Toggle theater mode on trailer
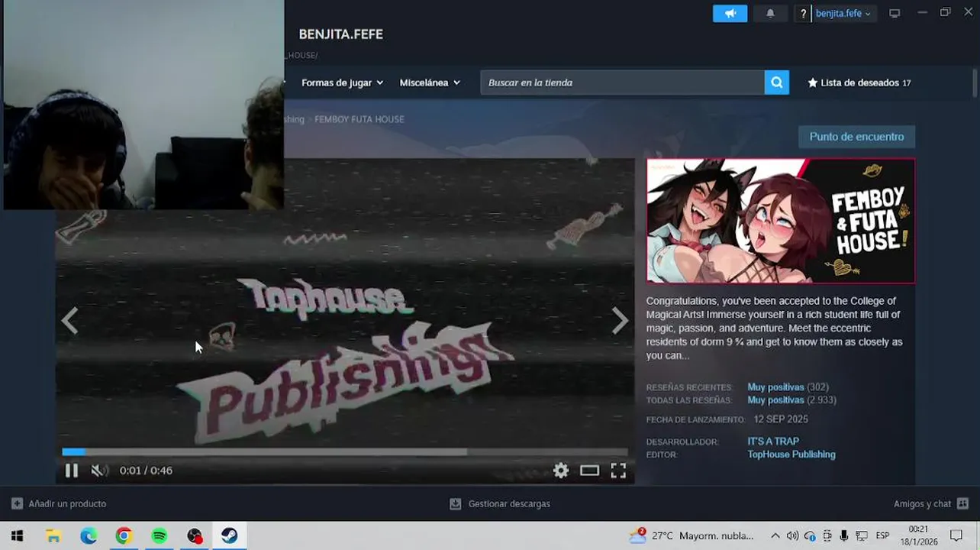 point(589,471)
